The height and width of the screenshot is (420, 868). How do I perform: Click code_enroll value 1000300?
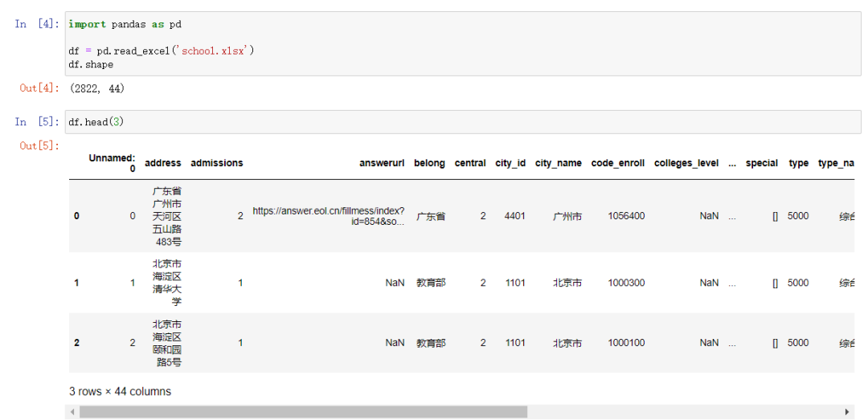[x=626, y=283]
